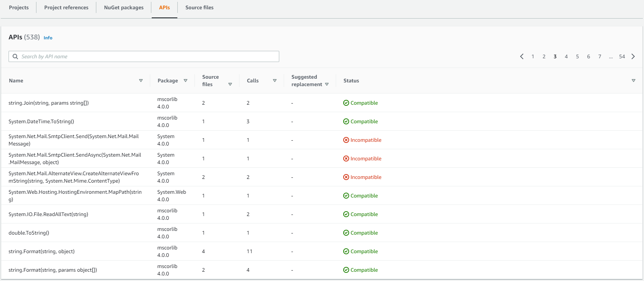This screenshot has height=281, width=644.
Task: Click the Status column header label
Action: click(x=351, y=81)
